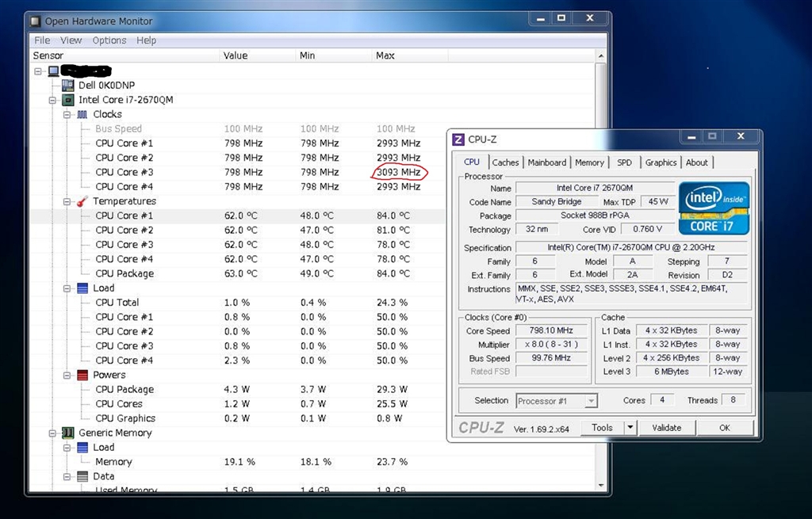Click the Generic Memory chip icon
The height and width of the screenshot is (519, 812).
pos(67,433)
